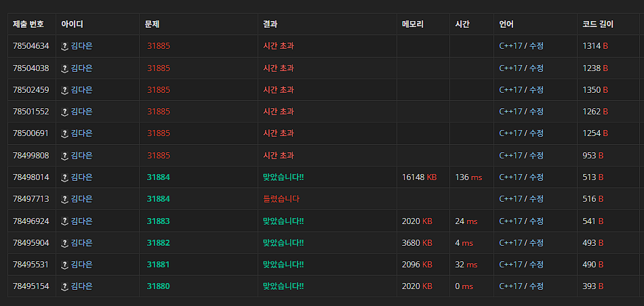Click 시간 초과 result in row 78504634

pos(279,46)
